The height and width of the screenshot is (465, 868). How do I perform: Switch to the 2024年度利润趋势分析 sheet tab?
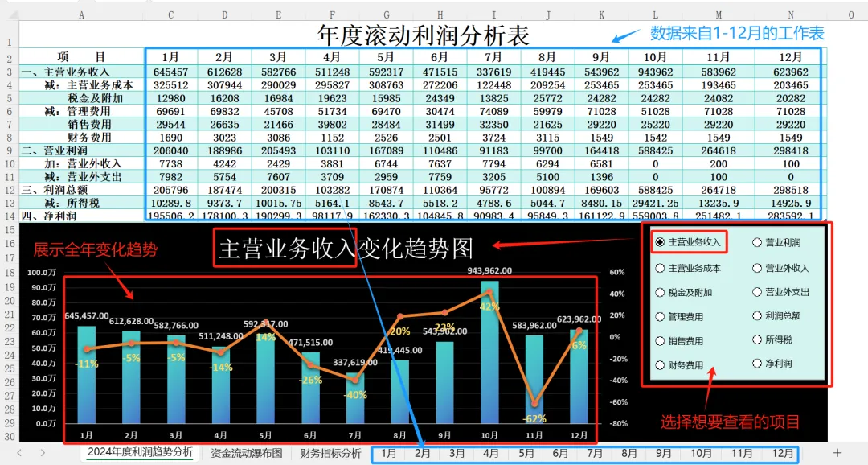coord(141,453)
